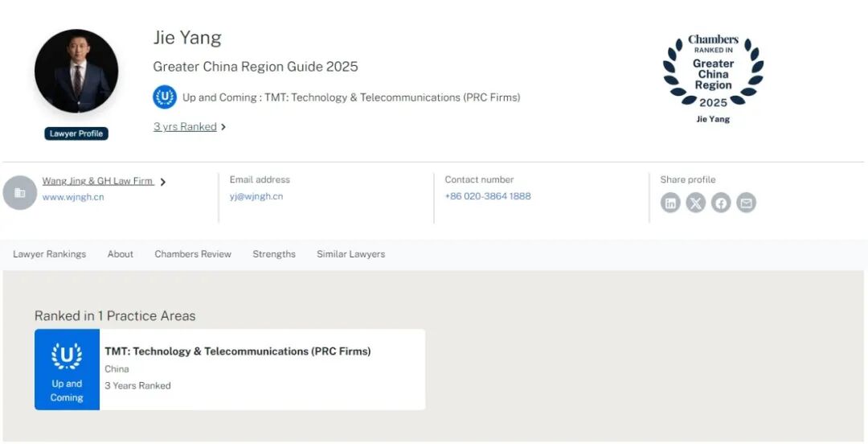Call the +86 020-3864 1888 contact number

[x=488, y=196]
